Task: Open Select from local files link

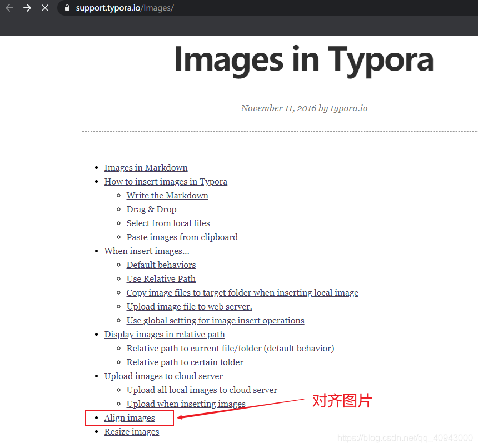Action: tap(168, 223)
